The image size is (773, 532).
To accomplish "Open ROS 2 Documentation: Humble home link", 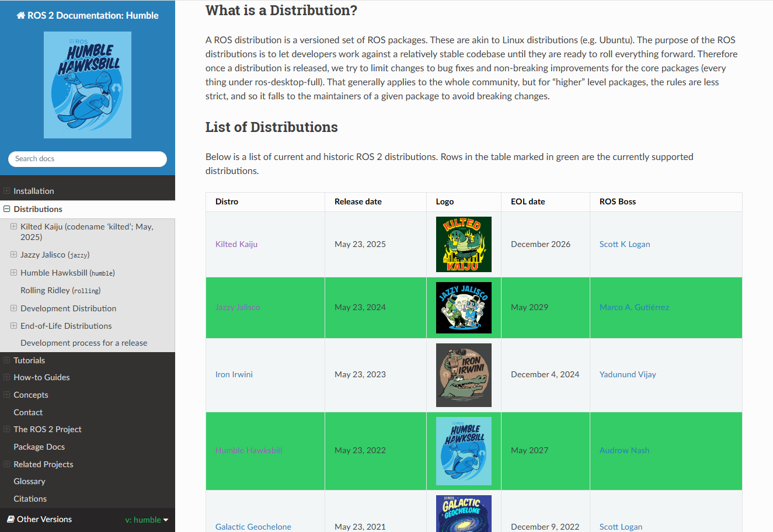I will [x=88, y=16].
